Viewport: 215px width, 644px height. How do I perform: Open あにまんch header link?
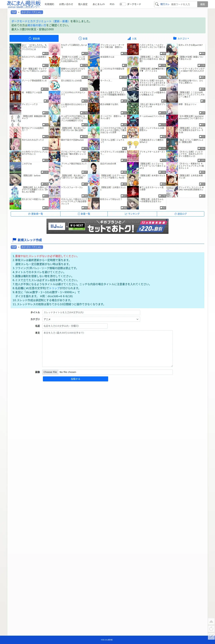[99, 4]
